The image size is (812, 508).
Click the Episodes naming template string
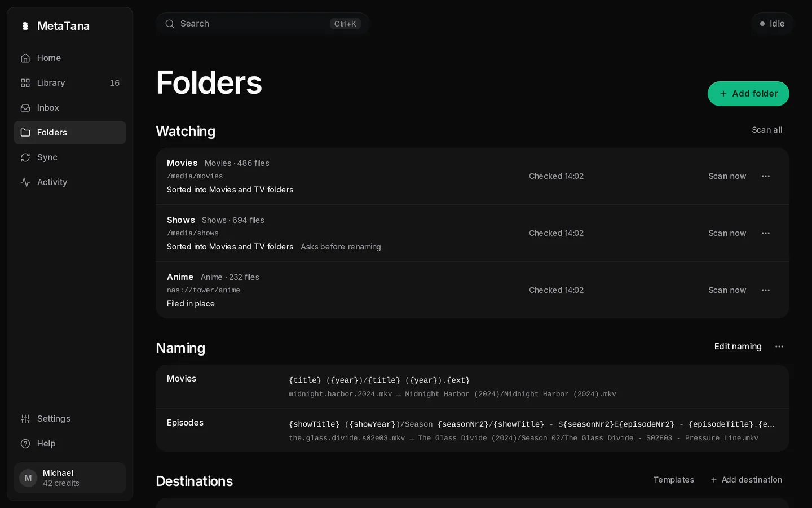532,424
